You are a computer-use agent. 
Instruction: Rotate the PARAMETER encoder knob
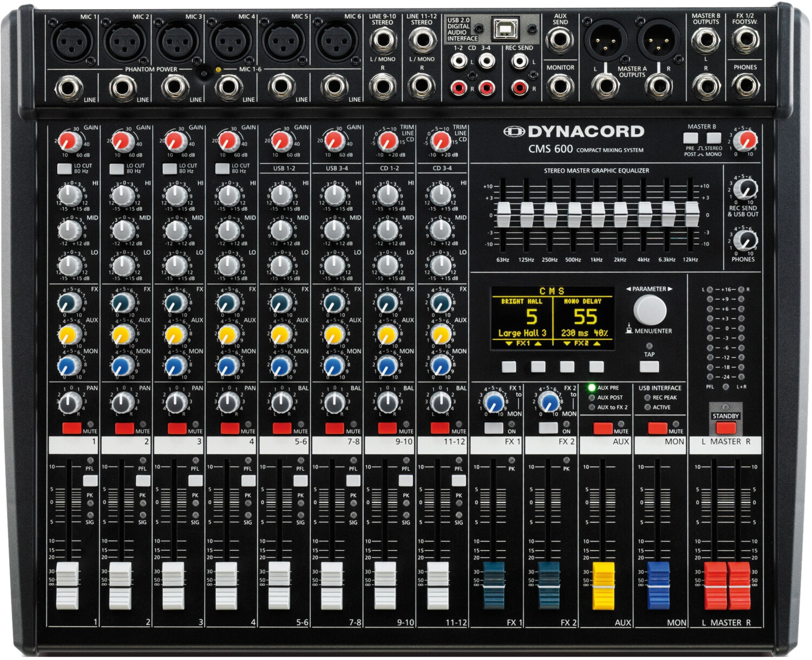tap(650, 309)
